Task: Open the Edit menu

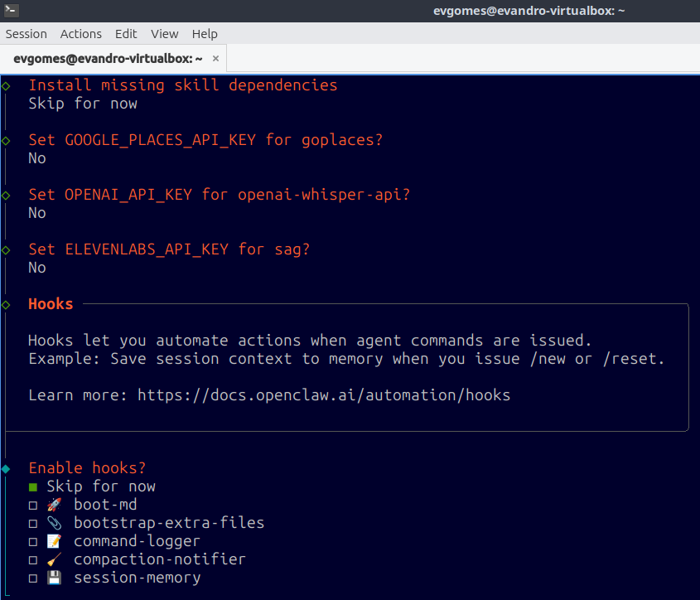Action: pos(126,34)
